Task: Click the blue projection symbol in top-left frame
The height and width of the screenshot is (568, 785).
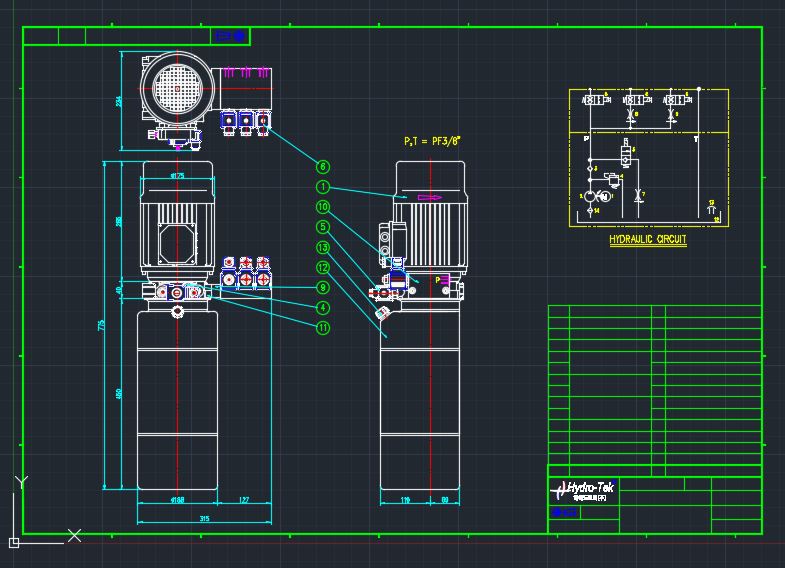Action: [x=230, y=36]
